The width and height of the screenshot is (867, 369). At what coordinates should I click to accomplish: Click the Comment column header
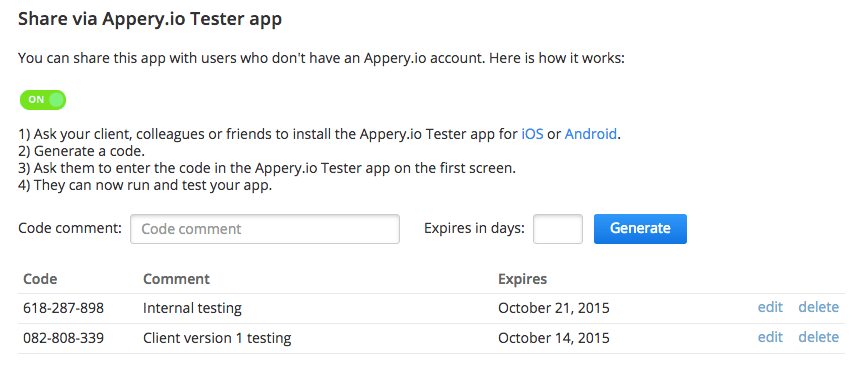[176, 278]
